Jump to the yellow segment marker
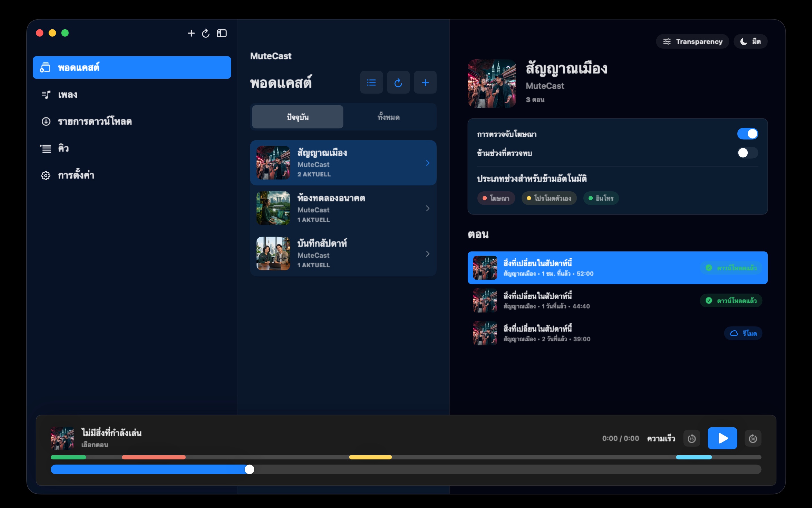The width and height of the screenshot is (812, 508). coord(370,457)
